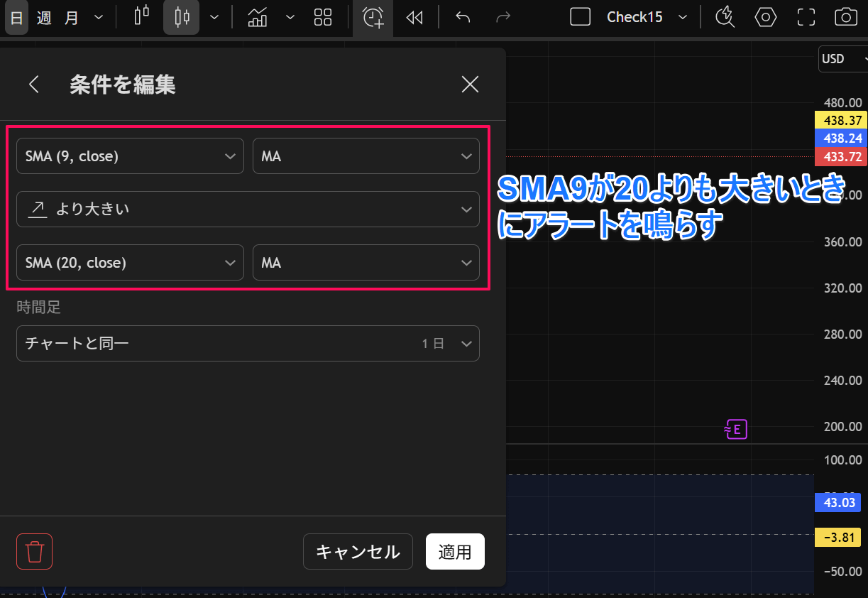Open the チャートと同一 timeframe dropdown
The width and height of the screenshot is (868, 598).
tap(248, 343)
